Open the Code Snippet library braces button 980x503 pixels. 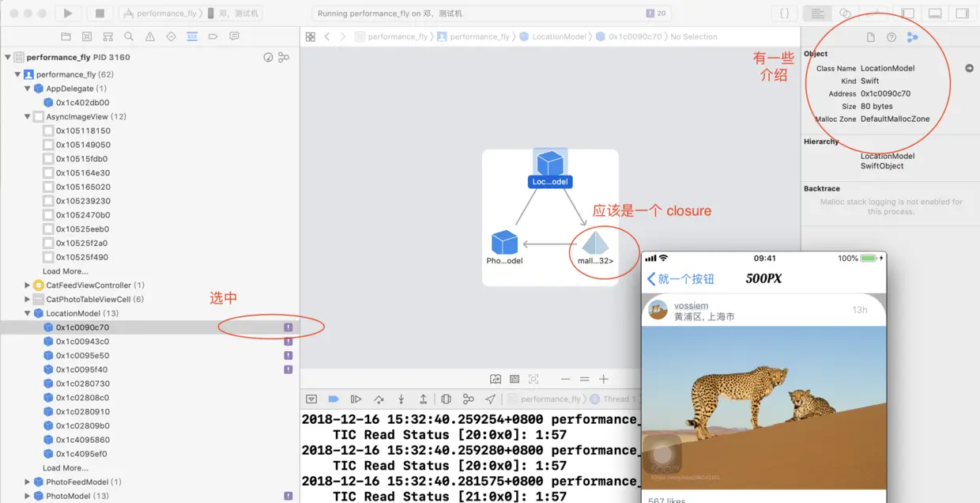click(x=784, y=13)
